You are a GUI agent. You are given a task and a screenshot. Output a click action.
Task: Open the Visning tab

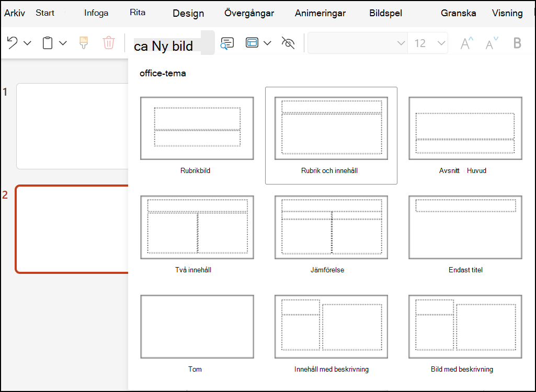point(507,14)
